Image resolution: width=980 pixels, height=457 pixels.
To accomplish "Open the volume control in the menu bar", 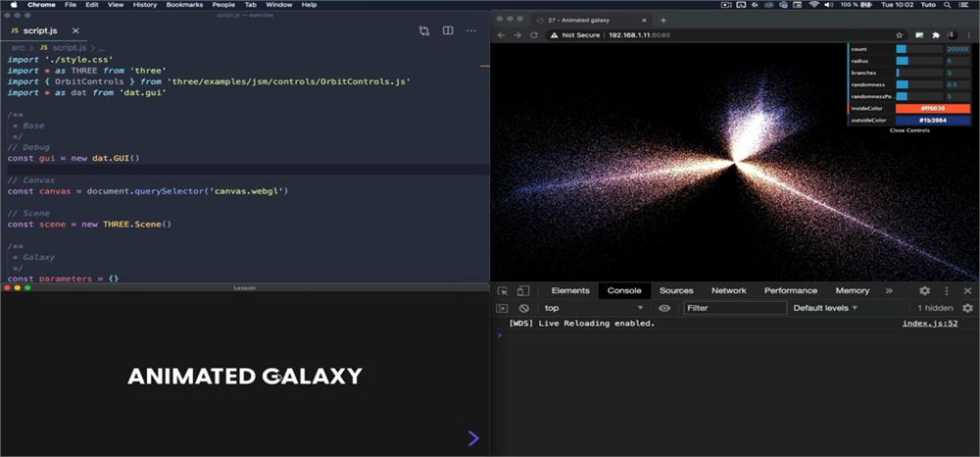I will (x=829, y=4).
